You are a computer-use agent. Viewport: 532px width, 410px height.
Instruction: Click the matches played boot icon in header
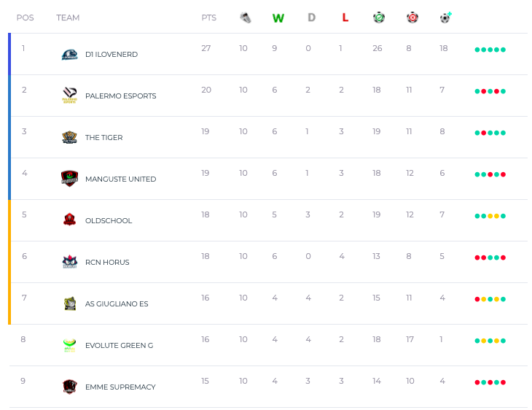245,18
